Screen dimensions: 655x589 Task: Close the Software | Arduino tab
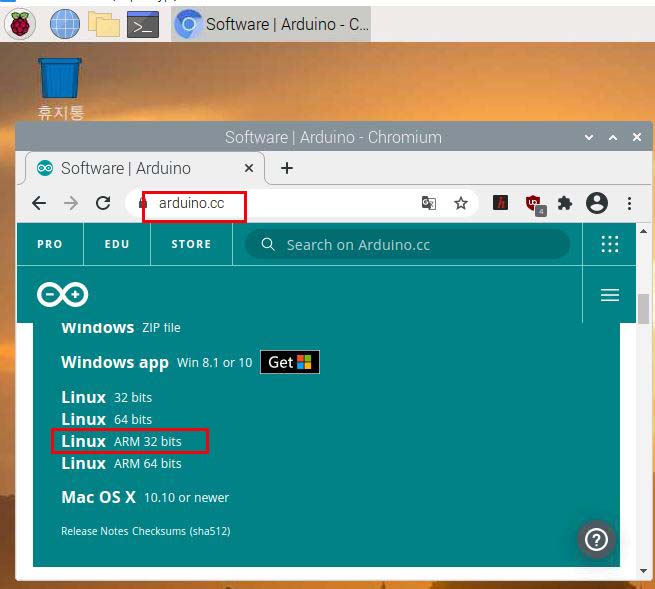point(249,168)
